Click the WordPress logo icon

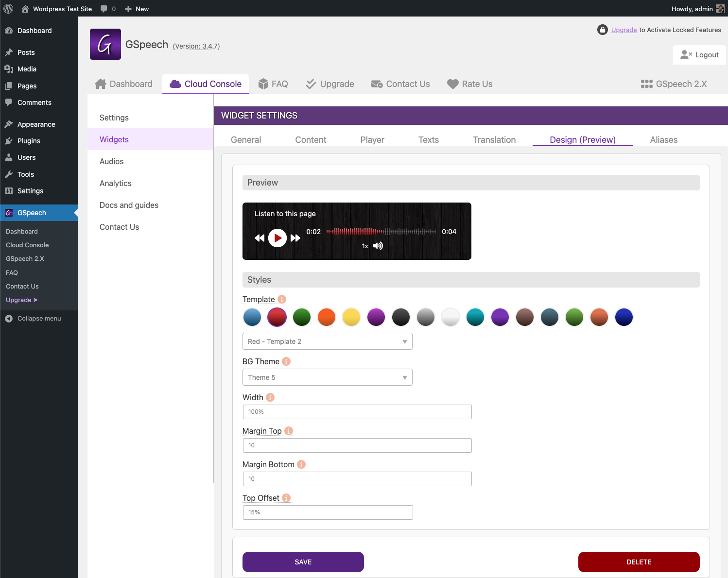pyautogui.click(x=8, y=9)
